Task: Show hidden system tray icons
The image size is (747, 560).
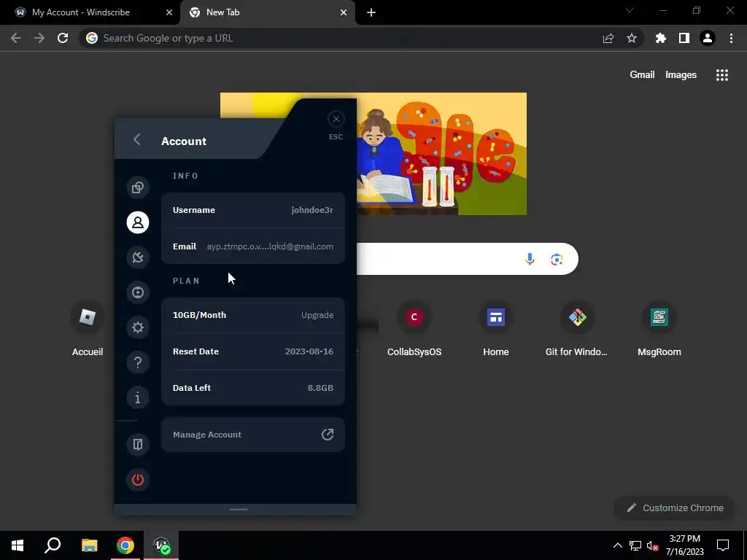Action: (x=617, y=545)
